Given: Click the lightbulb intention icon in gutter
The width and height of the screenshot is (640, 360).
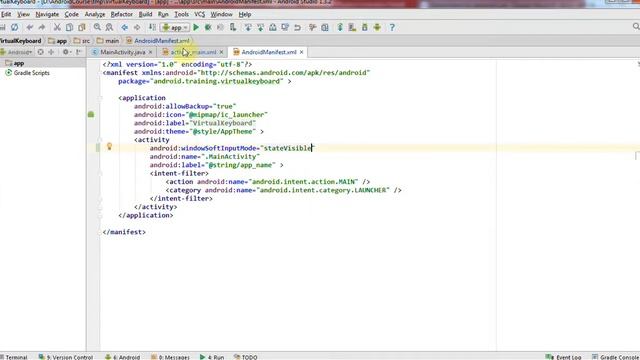Looking at the screenshot, I should coord(109,146).
